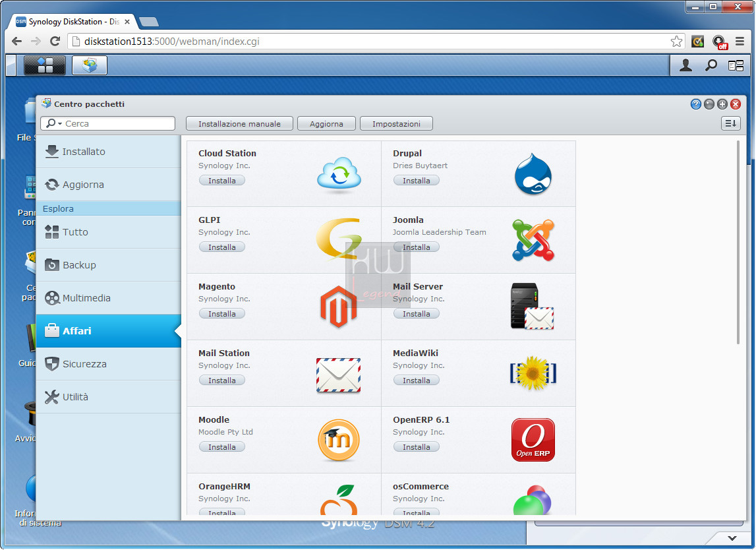Select the Multimedia category
Screen dimensions: 756x550
(x=109, y=297)
